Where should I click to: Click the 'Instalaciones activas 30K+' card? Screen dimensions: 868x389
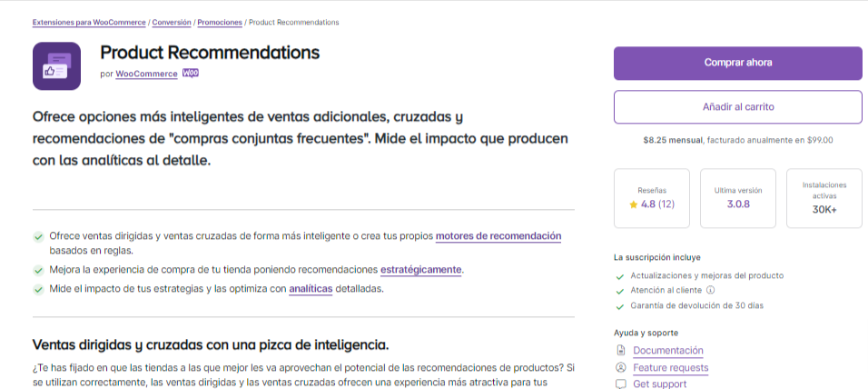824,198
